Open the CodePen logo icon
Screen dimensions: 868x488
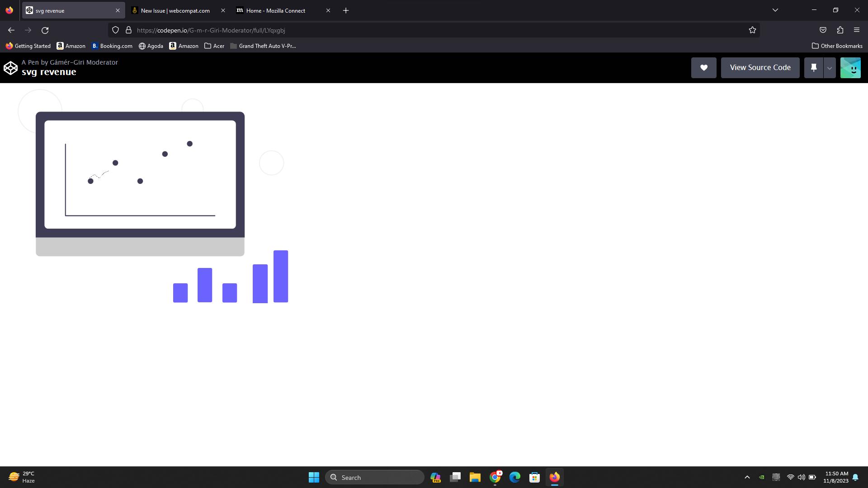click(x=11, y=67)
